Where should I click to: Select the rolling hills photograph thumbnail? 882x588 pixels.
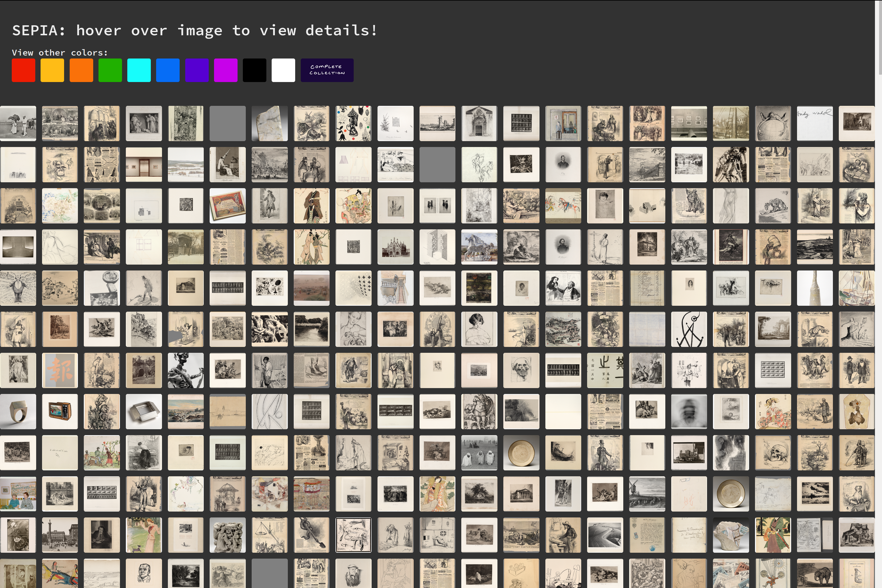(605, 535)
